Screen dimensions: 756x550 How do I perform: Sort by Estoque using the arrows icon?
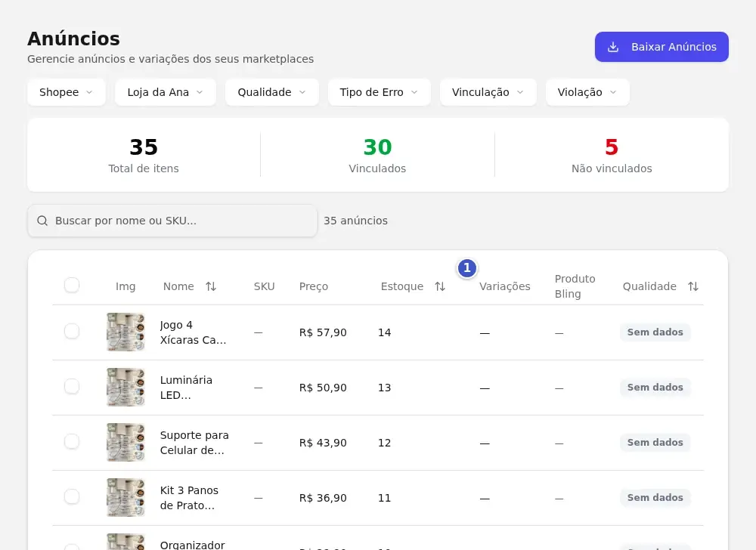pyautogui.click(x=440, y=286)
